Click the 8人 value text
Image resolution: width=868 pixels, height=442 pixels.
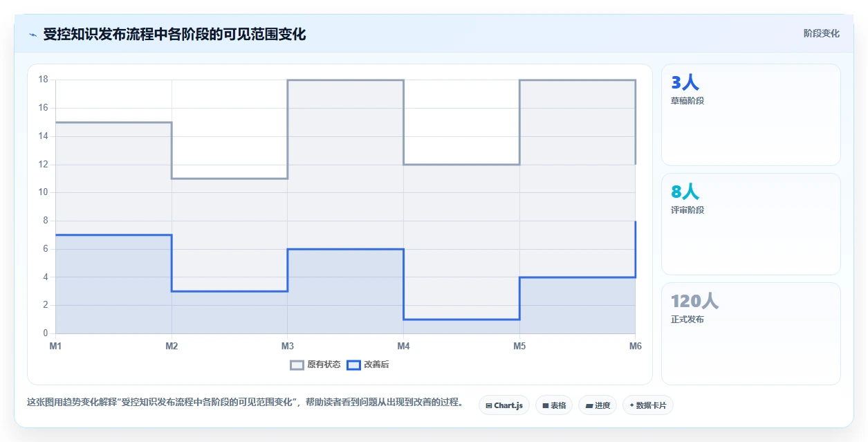click(x=685, y=192)
